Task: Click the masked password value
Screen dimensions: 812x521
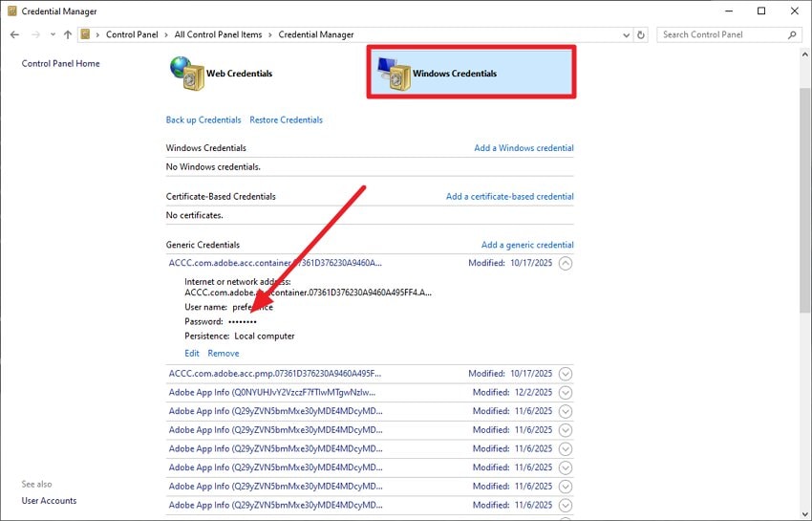Action: [243, 321]
